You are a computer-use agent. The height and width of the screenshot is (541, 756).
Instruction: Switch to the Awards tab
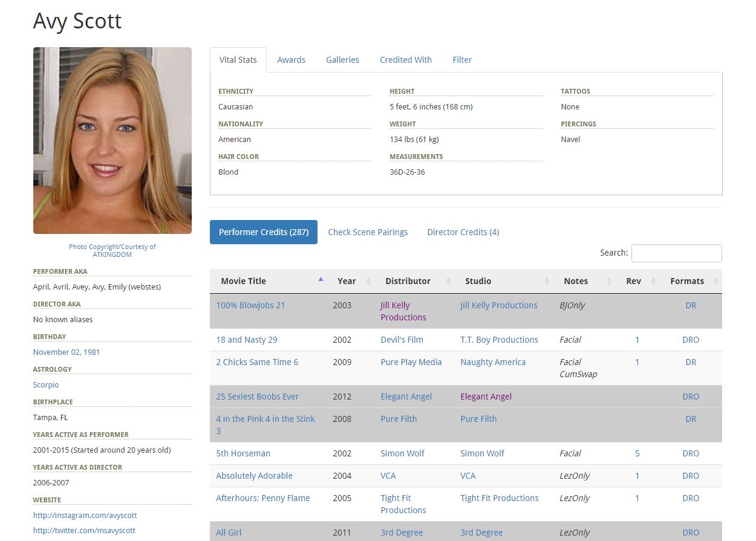pyautogui.click(x=292, y=60)
